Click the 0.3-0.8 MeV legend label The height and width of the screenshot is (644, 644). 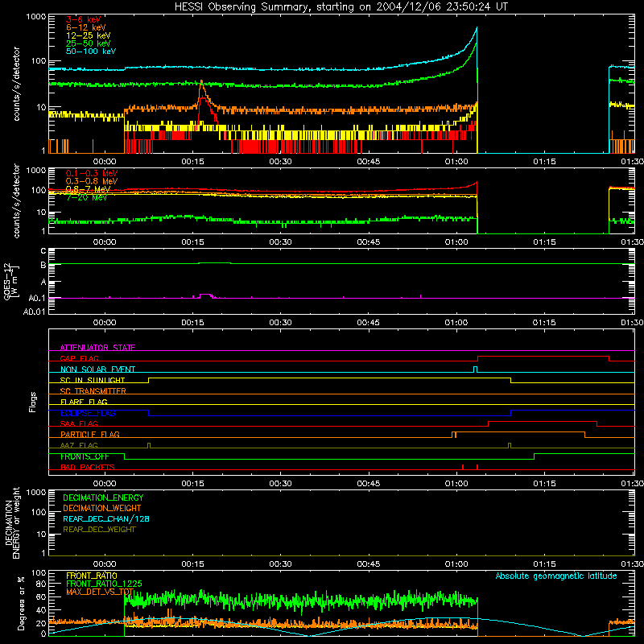click(x=92, y=181)
